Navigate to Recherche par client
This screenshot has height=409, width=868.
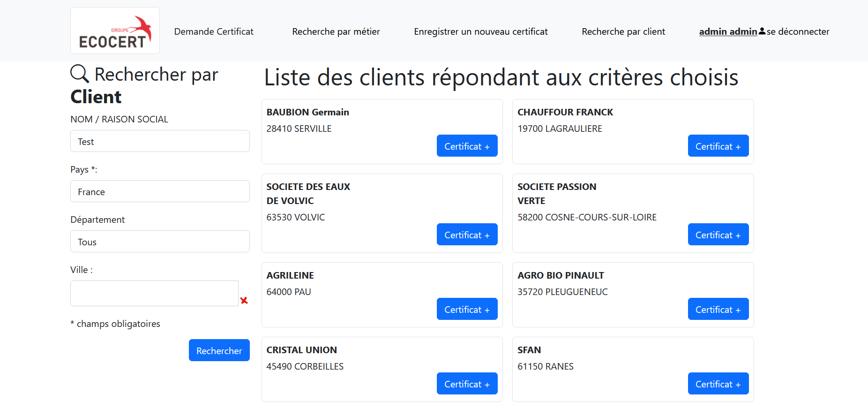tap(623, 31)
